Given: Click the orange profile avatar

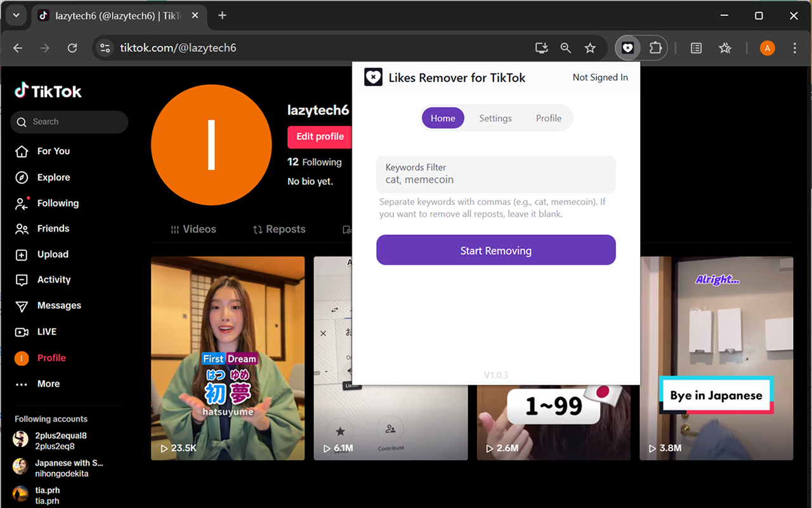Looking at the screenshot, I should (211, 145).
